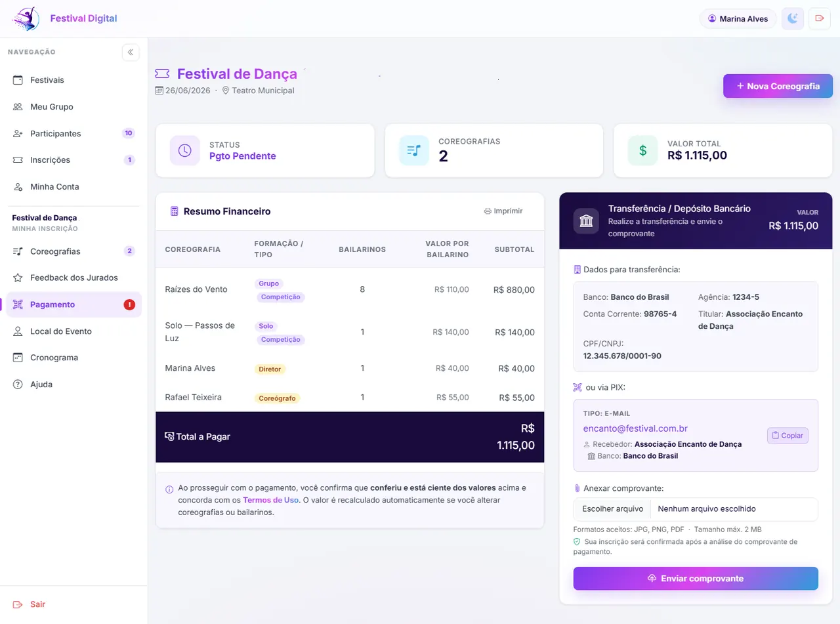Viewport: 840px width, 624px height.
Task: Click the Enviar comprovante button
Action: point(696,579)
